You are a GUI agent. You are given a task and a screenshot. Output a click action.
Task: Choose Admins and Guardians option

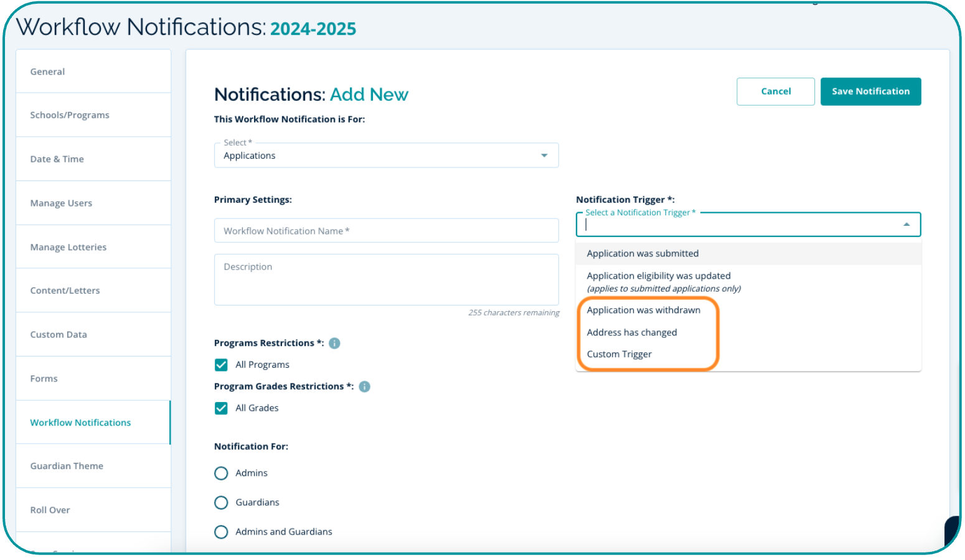coord(221,532)
